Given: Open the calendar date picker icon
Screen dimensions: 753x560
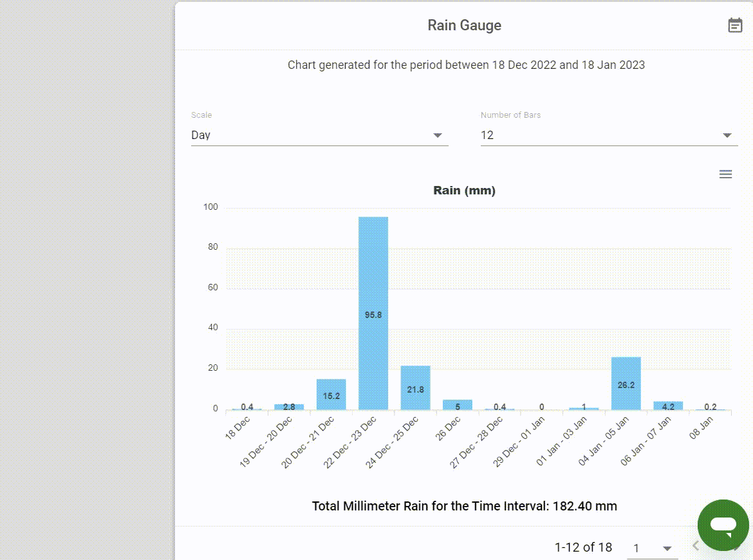Looking at the screenshot, I should click(x=735, y=25).
